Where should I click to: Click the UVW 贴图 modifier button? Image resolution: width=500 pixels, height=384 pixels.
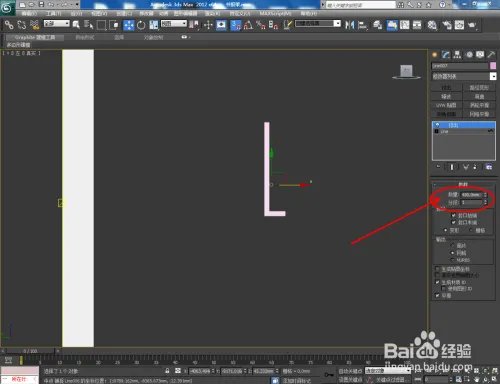pyautogui.click(x=446, y=105)
